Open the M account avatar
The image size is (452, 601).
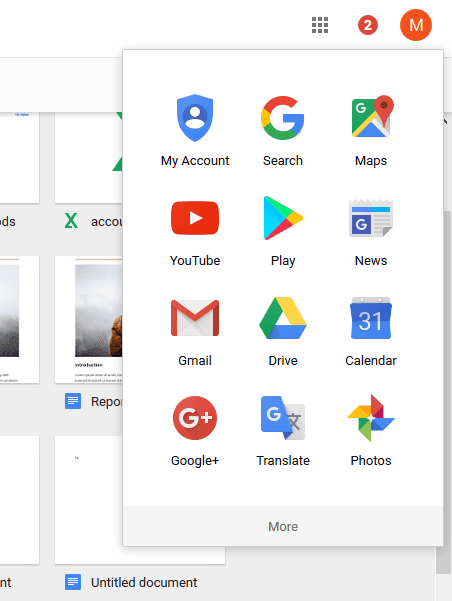(416, 25)
